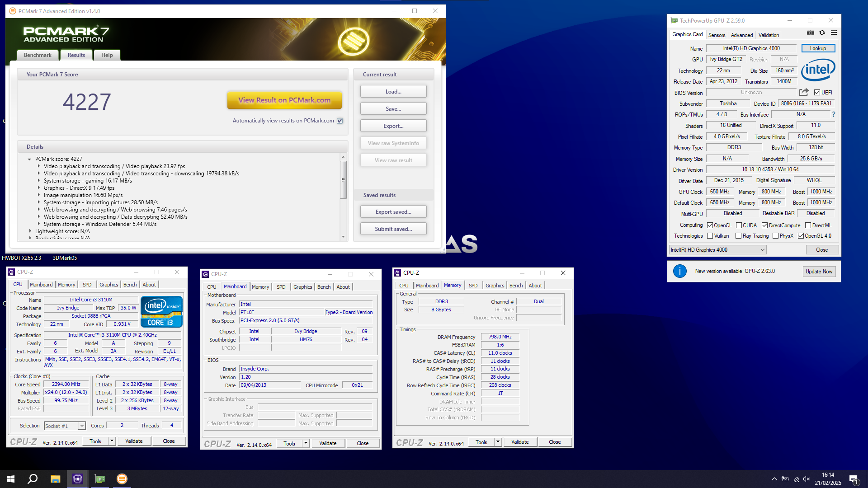Click the HWBOT X265 2.3 desktop shortcut
868x488 pixels.
click(21, 258)
